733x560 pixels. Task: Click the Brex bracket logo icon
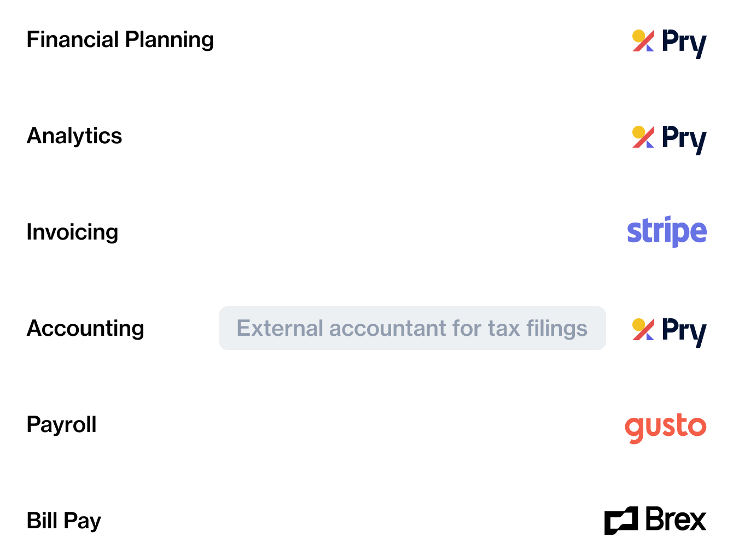[x=621, y=520]
